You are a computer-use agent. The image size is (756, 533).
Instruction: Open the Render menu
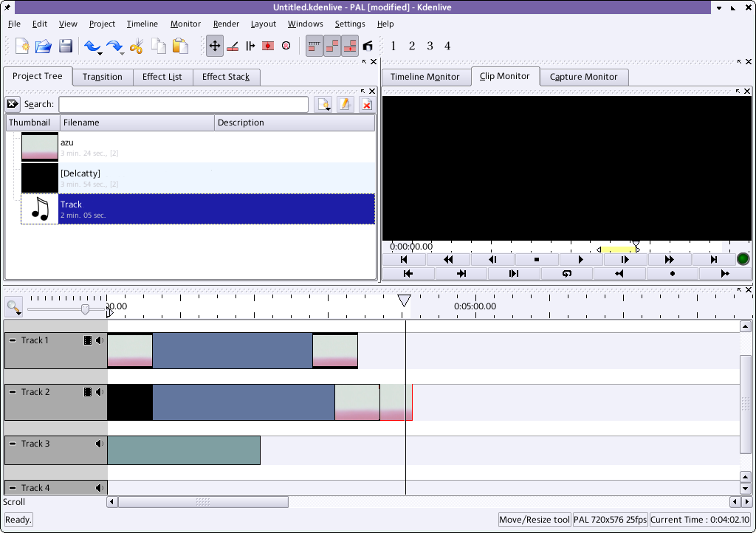pos(226,24)
